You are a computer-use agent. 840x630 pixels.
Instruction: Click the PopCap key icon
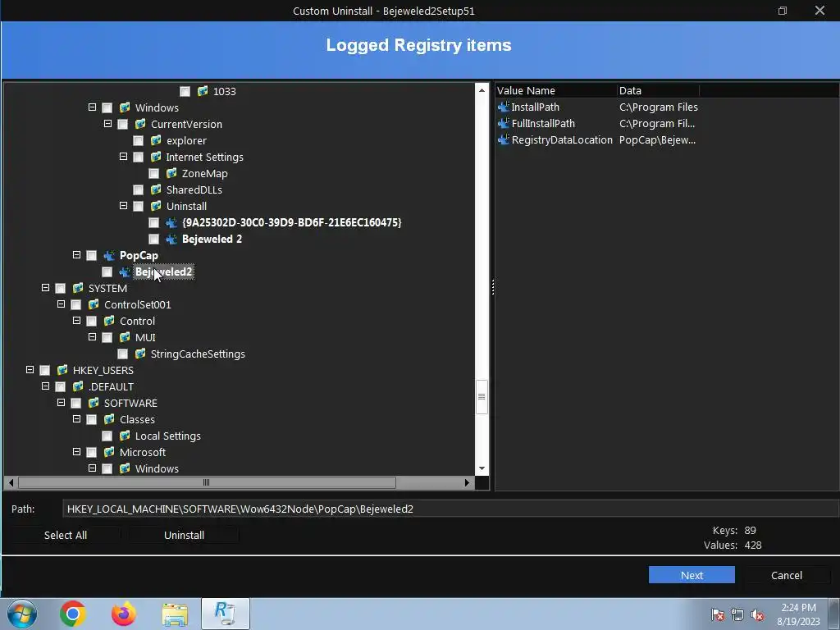(109, 256)
